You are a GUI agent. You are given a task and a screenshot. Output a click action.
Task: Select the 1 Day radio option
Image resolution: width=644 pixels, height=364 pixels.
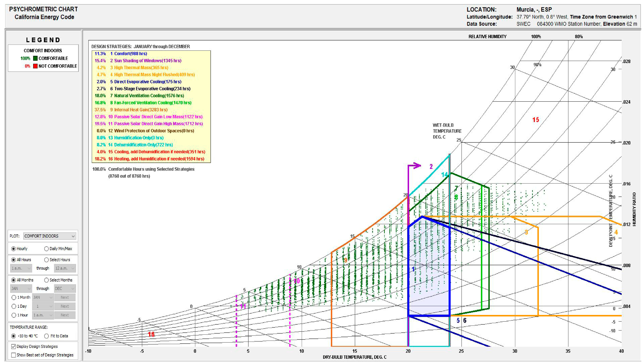[x=14, y=306]
